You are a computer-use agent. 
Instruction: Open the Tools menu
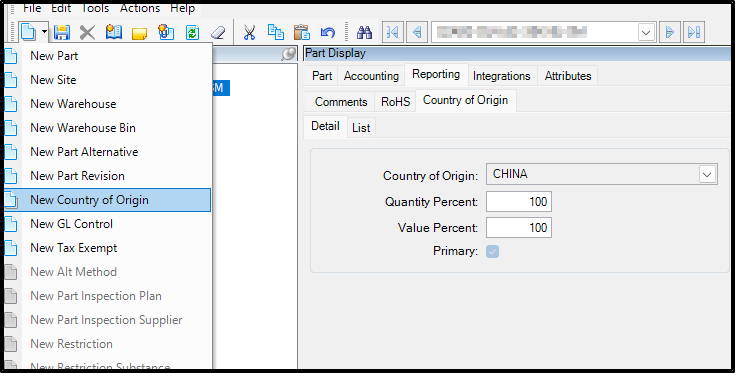95,8
